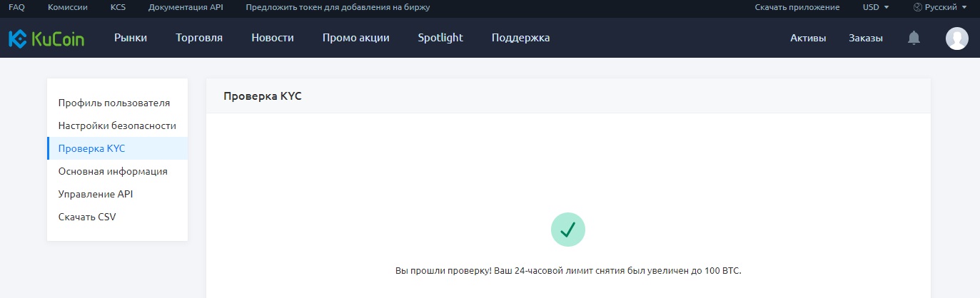Select Настройки безопасности in sidebar
This screenshot has width=980, height=298.
click(117, 125)
